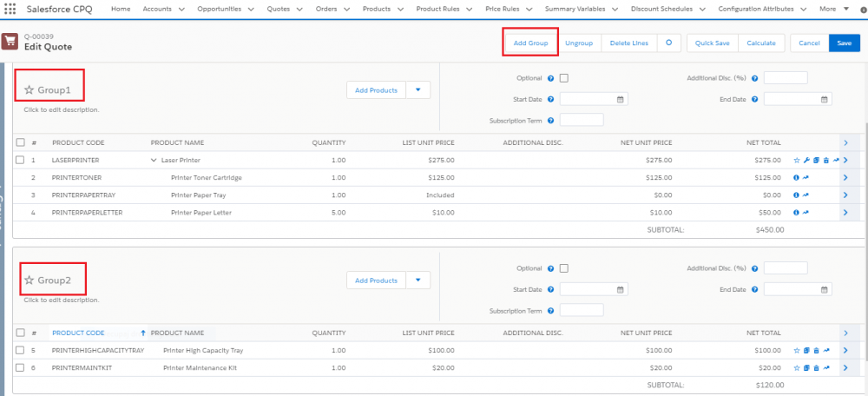Open the Accounts tab dropdown arrow

click(181, 10)
